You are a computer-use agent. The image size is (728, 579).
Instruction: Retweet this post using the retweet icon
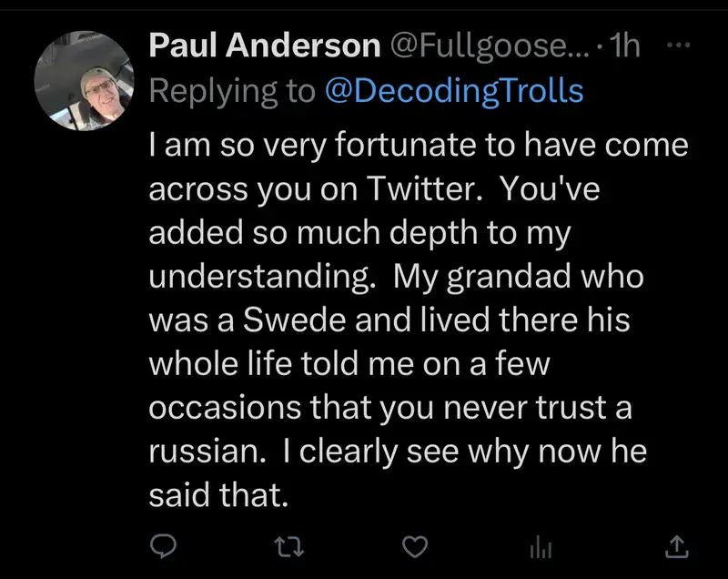coord(288,546)
